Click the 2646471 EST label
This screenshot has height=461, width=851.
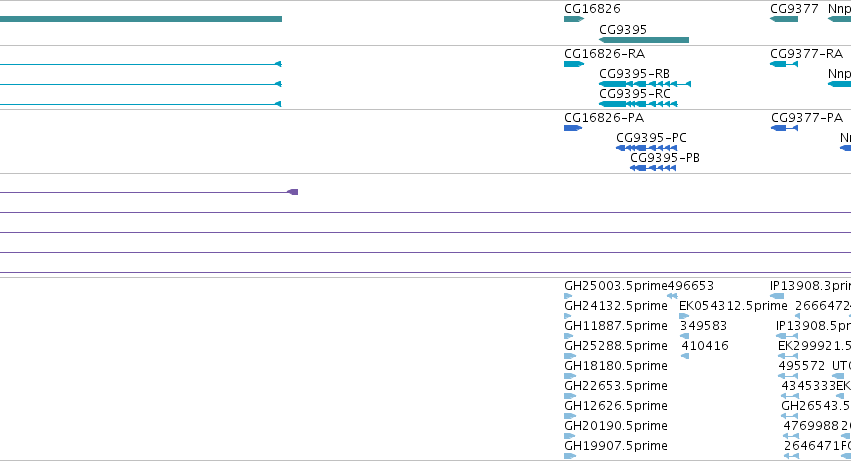(x=812, y=447)
